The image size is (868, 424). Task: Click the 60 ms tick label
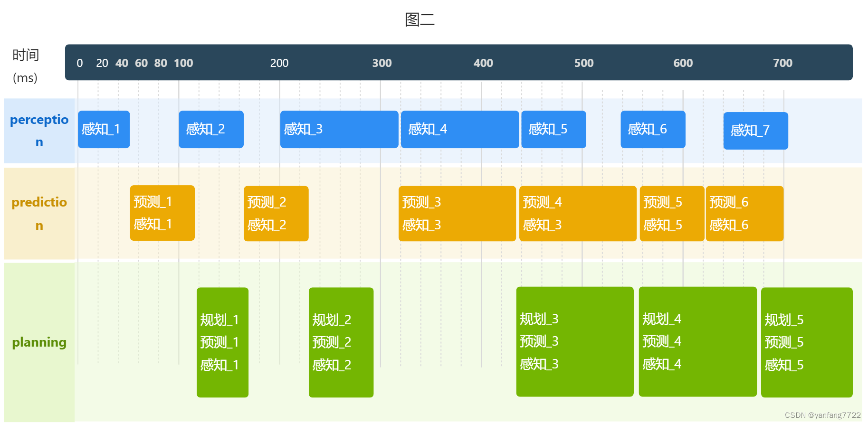click(141, 63)
